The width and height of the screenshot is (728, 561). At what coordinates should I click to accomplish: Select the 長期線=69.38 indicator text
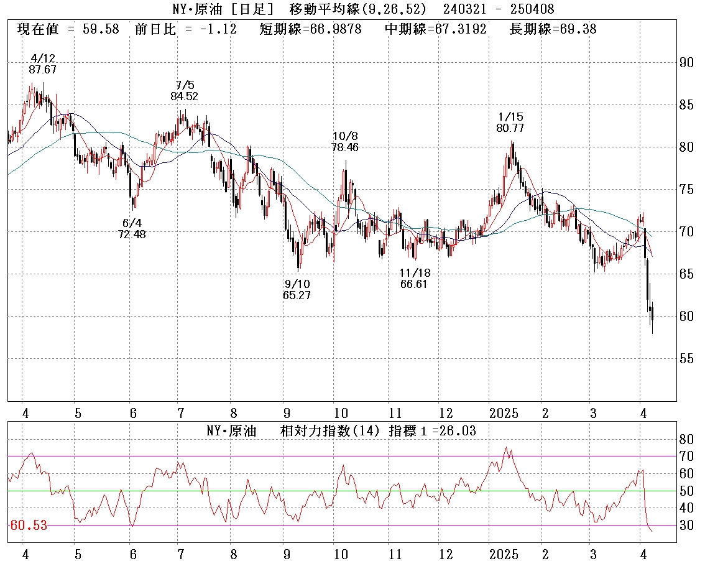(x=553, y=29)
